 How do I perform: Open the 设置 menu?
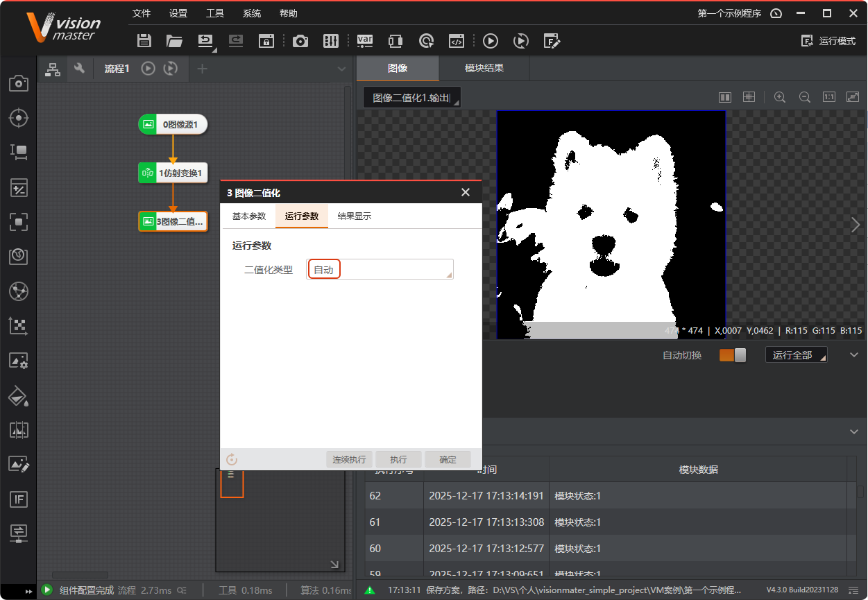[178, 13]
